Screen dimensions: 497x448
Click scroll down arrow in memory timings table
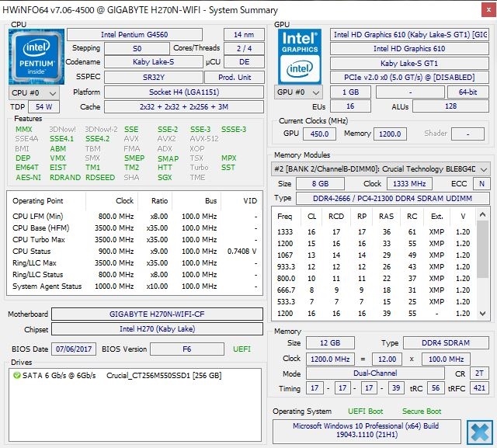point(482,314)
